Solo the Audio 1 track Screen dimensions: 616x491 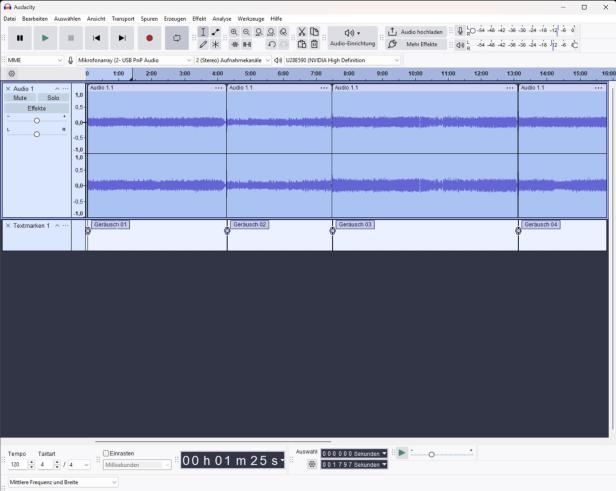pos(53,98)
